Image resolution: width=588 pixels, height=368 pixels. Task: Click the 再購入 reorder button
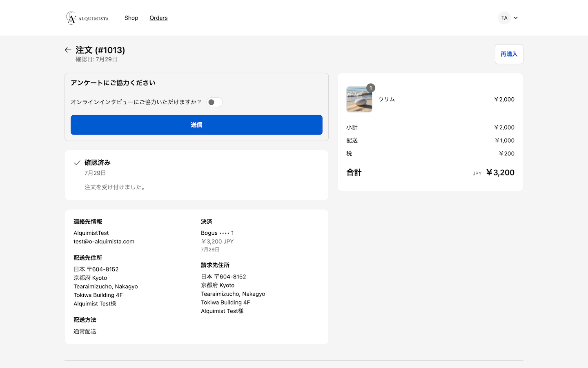point(509,54)
